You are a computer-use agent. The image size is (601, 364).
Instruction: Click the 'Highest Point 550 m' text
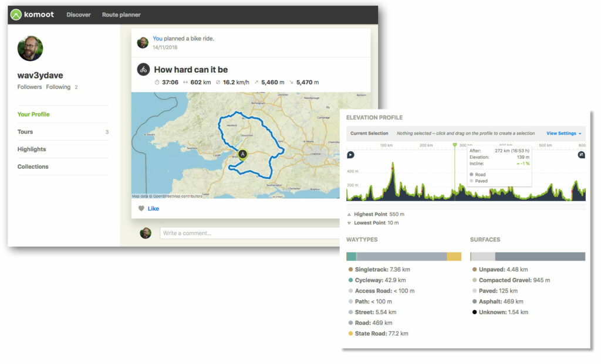click(x=379, y=215)
